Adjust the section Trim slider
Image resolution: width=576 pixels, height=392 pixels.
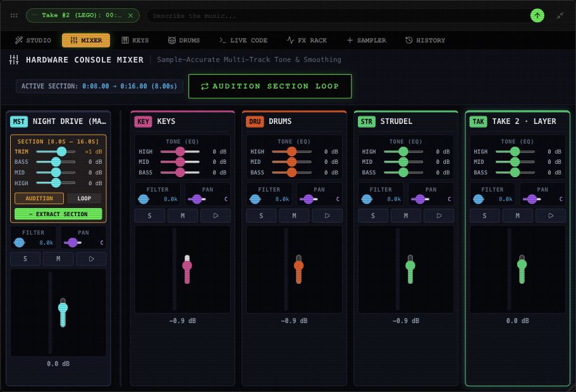(56, 151)
